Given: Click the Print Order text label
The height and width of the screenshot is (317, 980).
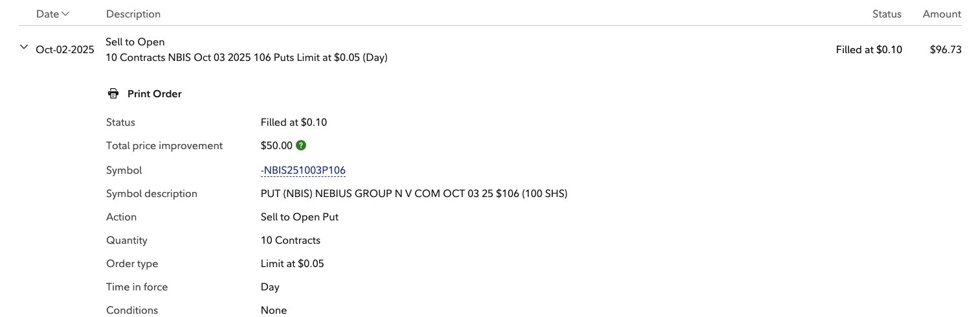Looking at the screenshot, I should pos(154,94).
